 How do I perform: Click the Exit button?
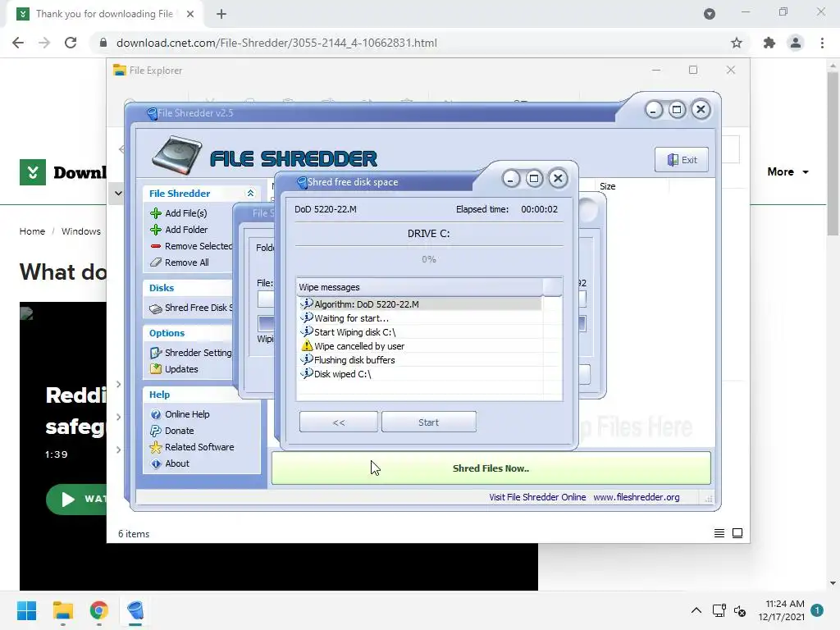tap(682, 160)
